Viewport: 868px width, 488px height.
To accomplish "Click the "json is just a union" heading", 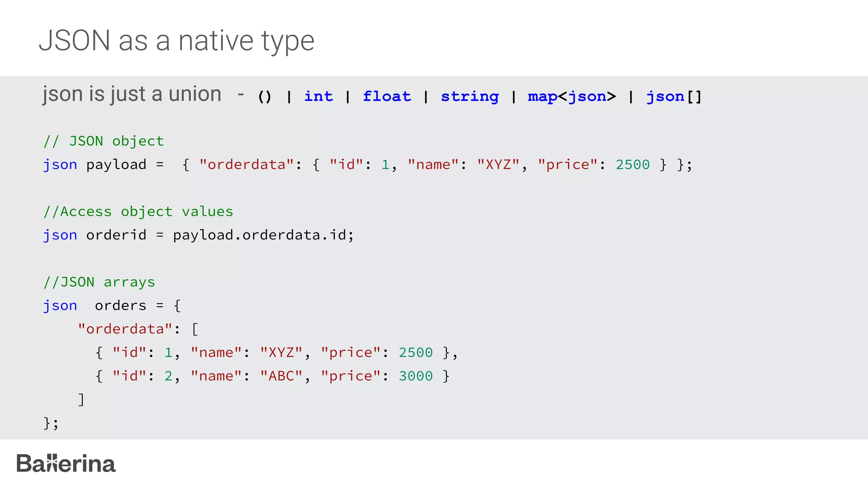I will tap(132, 94).
